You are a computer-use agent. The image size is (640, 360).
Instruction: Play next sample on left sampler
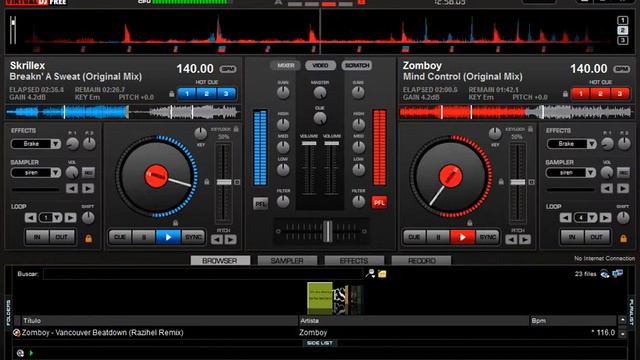point(88,189)
